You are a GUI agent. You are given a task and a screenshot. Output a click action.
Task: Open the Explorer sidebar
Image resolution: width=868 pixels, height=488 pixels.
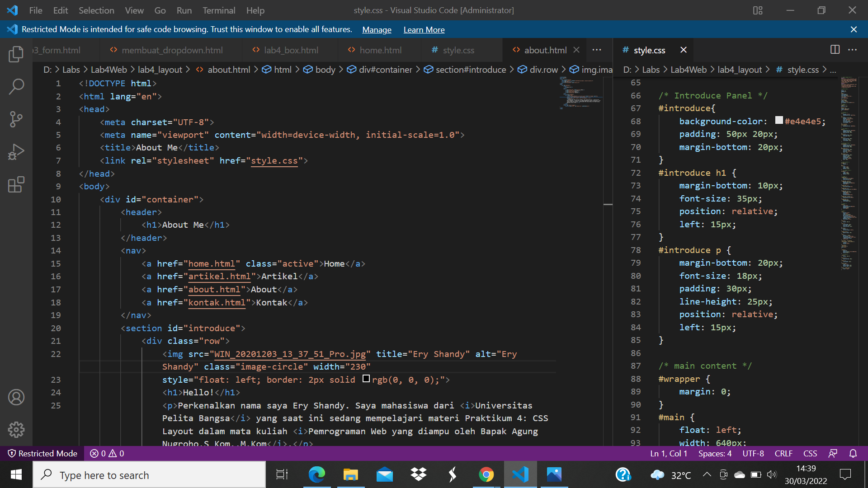[16, 54]
